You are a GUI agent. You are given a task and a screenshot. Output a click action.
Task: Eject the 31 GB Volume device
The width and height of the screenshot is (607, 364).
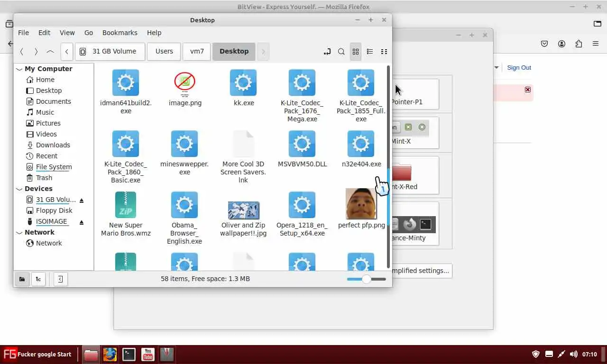click(82, 200)
